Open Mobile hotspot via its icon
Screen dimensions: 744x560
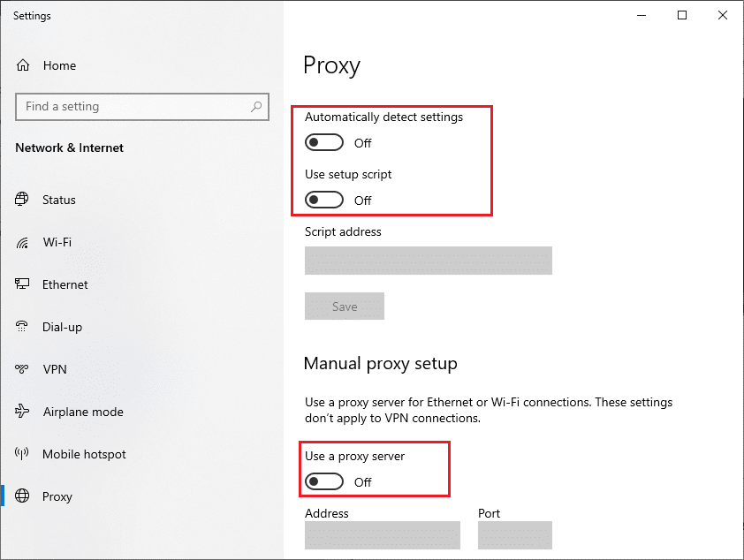pos(20,454)
